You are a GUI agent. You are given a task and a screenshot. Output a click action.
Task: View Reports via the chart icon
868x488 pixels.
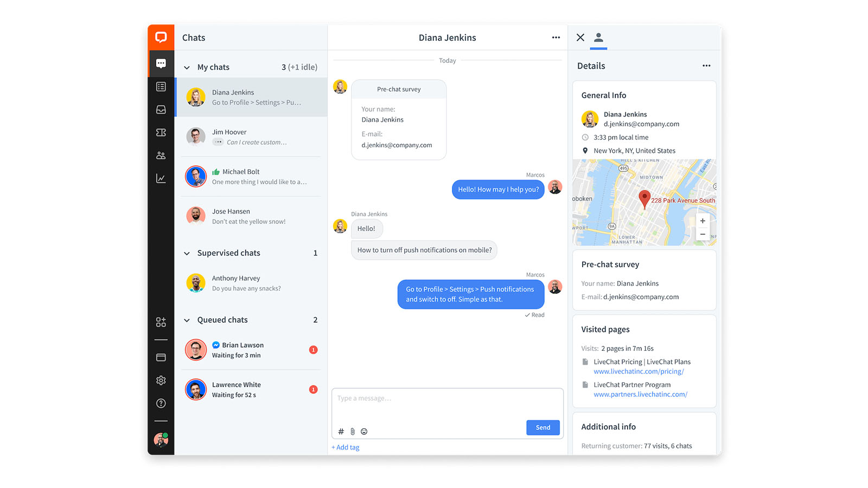(161, 177)
